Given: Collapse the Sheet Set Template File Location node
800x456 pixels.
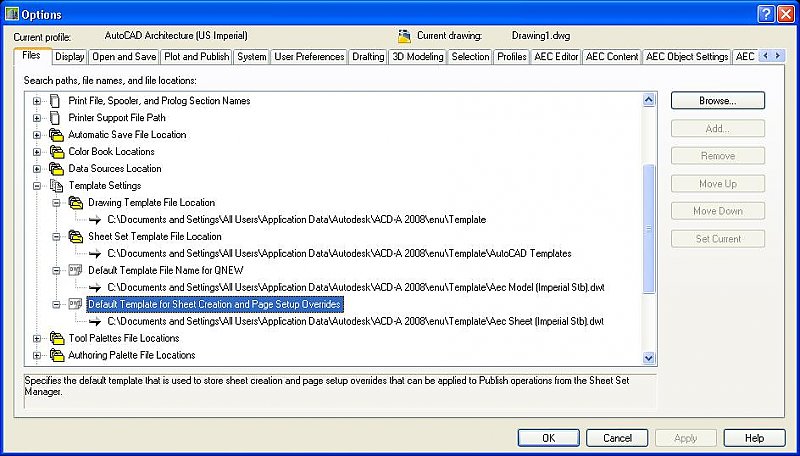Looking at the screenshot, I should pos(56,237).
